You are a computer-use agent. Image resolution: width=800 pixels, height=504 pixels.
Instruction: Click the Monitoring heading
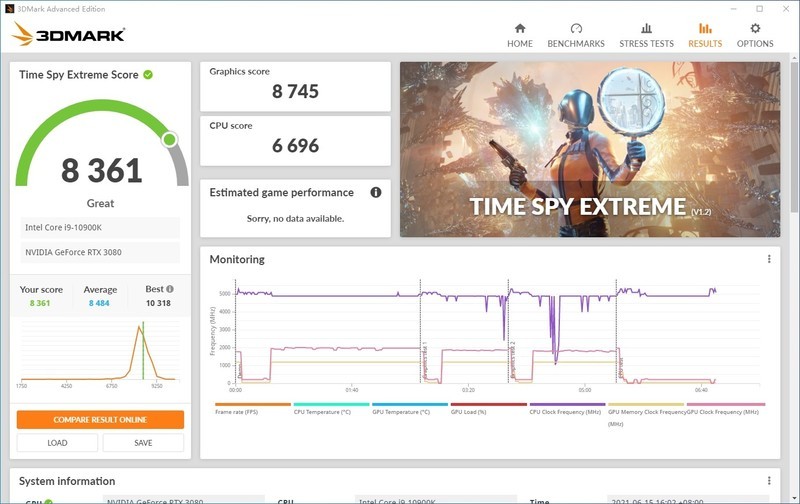coord(237,259)
